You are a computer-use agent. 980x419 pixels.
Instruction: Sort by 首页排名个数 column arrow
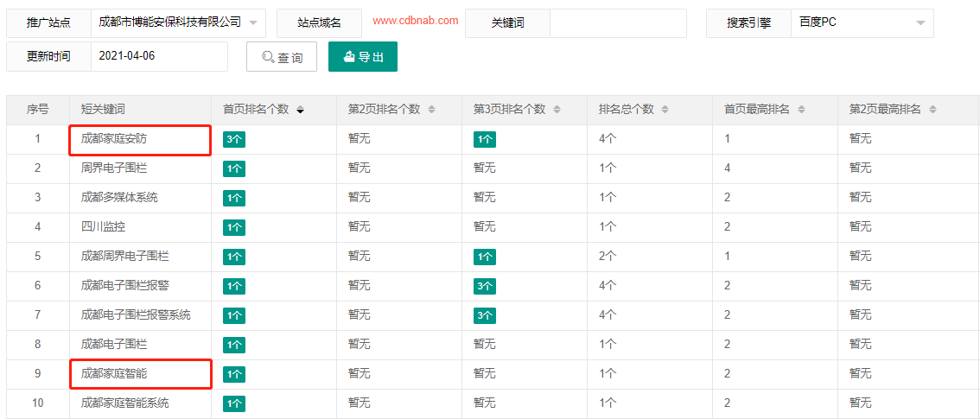click(x=300, y=110)
